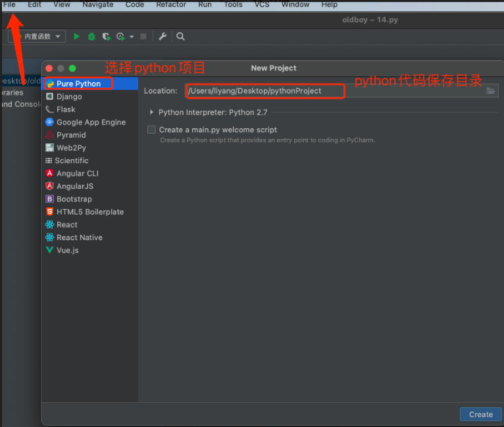Open the Refactor menu
This screenshot has width=504, height=427.
[x=171, y=5]
